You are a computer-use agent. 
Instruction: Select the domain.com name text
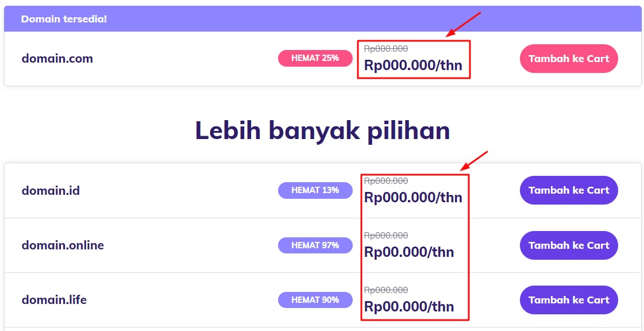tap(57, 59)
